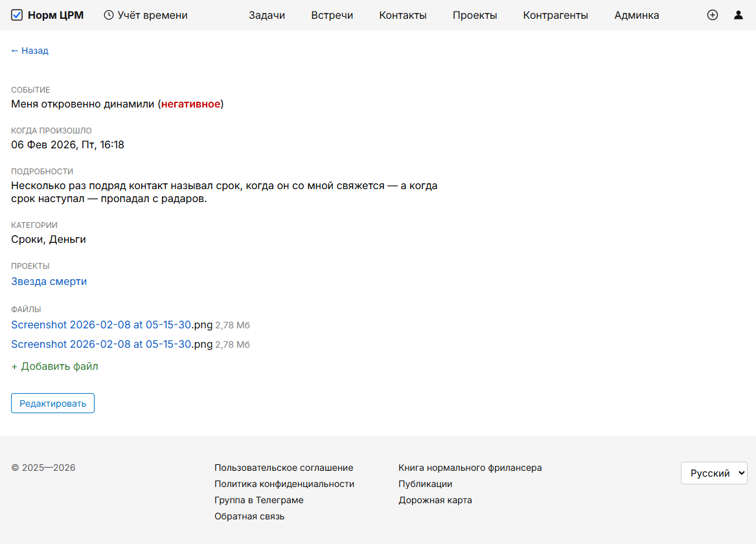Open the user profile icon
This screenshot has height=544, width=756.
[739, 15]
